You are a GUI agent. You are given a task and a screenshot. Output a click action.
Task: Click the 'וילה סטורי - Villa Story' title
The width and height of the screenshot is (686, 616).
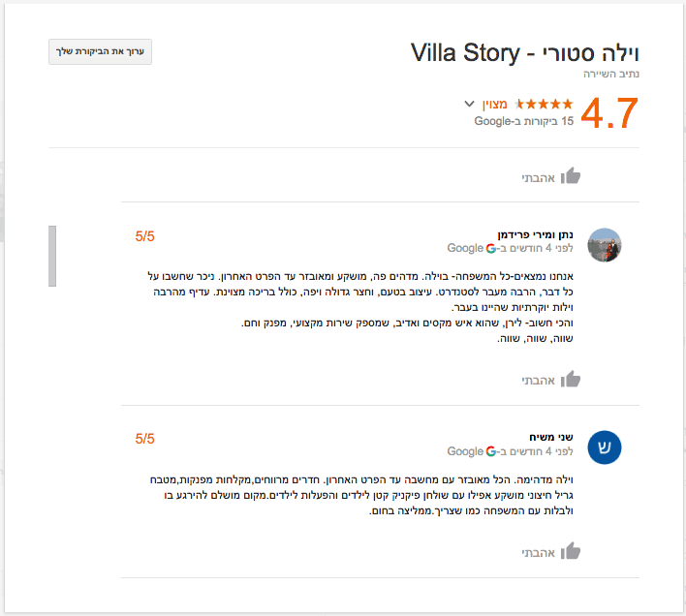(524, 52)
